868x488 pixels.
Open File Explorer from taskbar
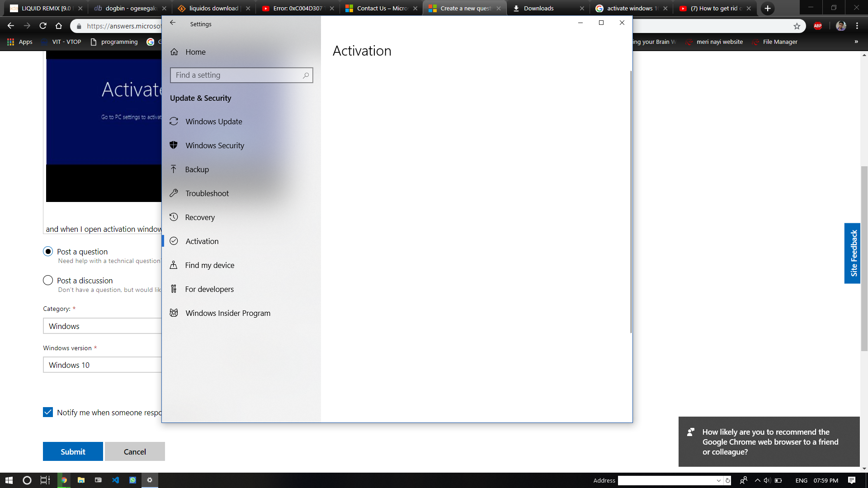tap(81, 480)
